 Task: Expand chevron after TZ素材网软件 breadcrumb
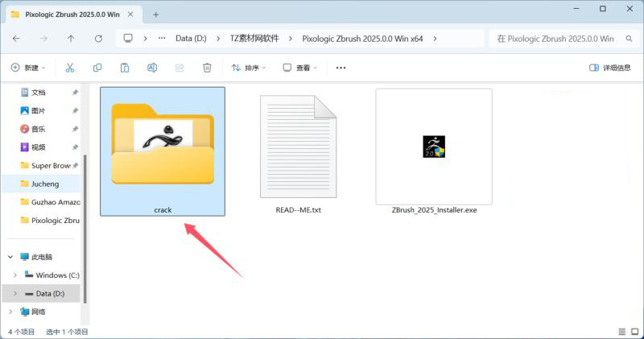coord(291,39)
